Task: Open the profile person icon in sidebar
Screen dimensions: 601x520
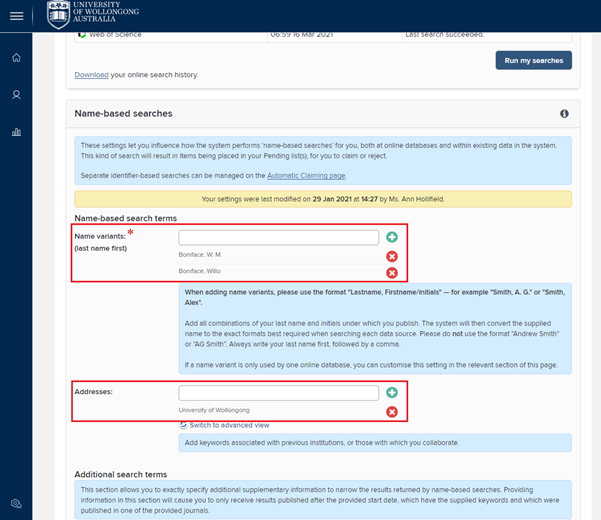Action: [x=16, y=95]
